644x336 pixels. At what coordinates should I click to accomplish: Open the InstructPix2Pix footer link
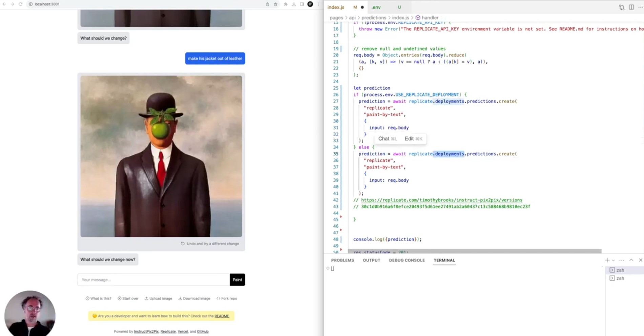pos(146,332)
